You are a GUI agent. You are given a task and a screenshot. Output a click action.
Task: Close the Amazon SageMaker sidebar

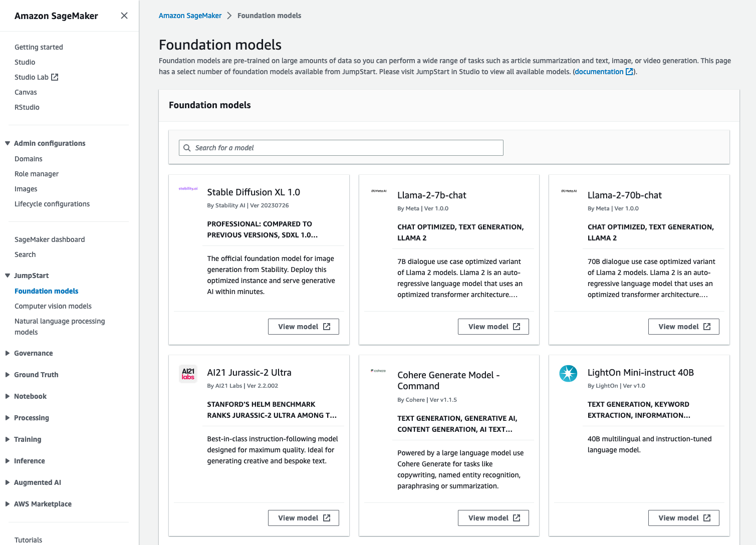point(124,16)
